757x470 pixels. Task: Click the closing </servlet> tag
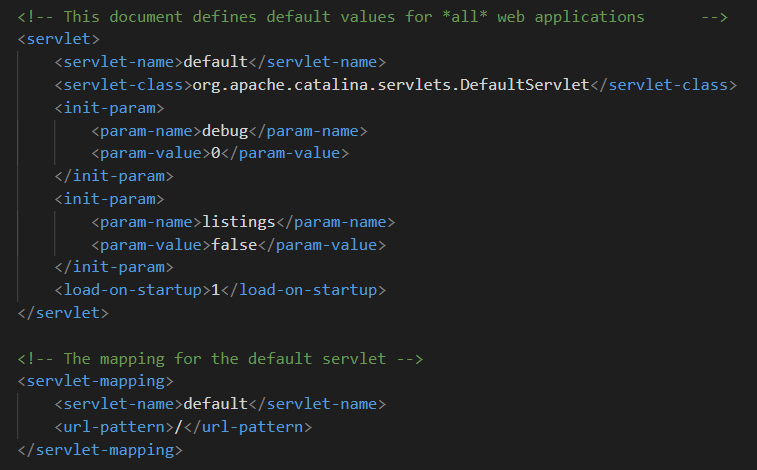(63, 313)
